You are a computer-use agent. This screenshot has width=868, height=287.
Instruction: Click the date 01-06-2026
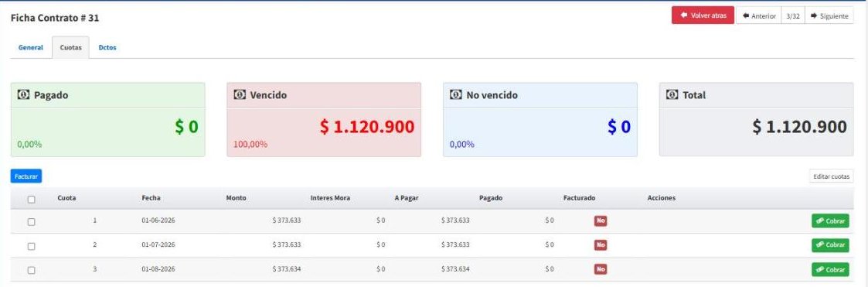158,220
